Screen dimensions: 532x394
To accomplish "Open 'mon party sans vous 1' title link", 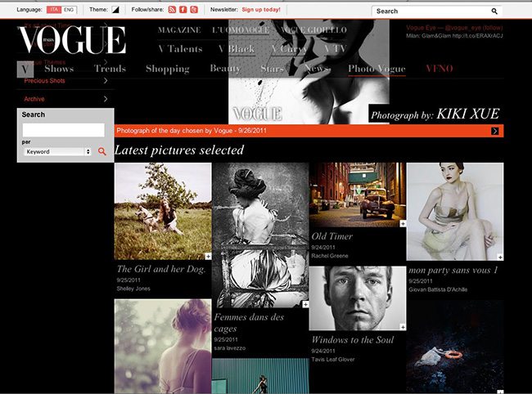I will (453, 271).
